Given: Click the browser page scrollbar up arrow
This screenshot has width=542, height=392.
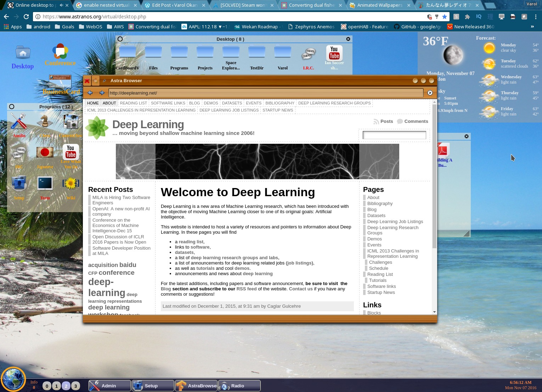Looking at the screenshot, I should pos(434,102).
